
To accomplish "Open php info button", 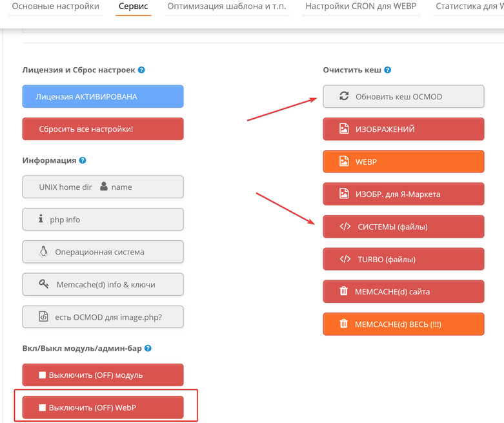I will point(103,220).
